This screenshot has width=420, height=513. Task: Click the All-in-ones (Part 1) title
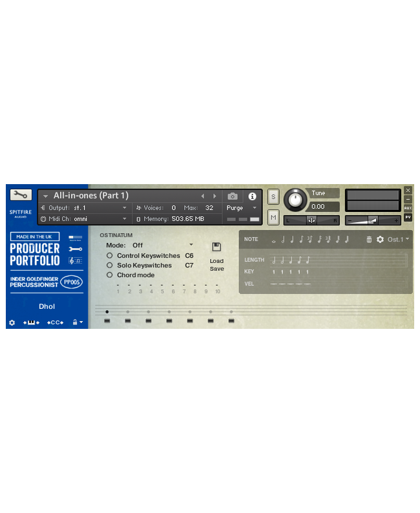click(91, 196)
